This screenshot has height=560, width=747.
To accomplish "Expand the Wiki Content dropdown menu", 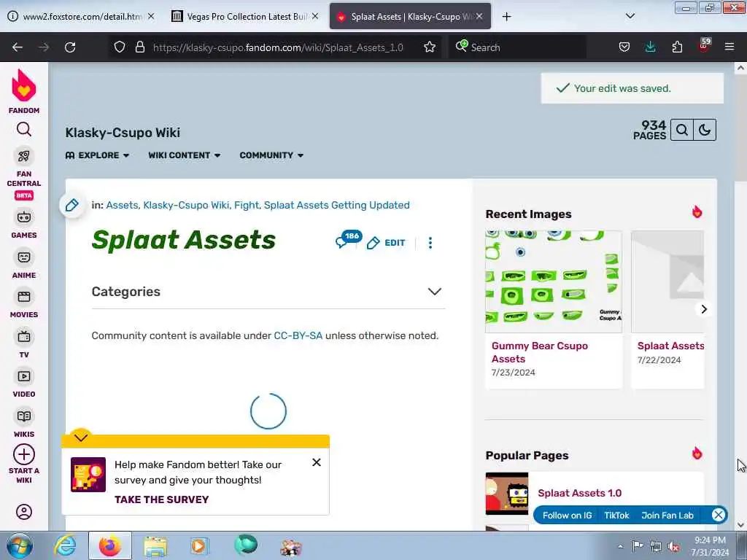I will 185,155.
